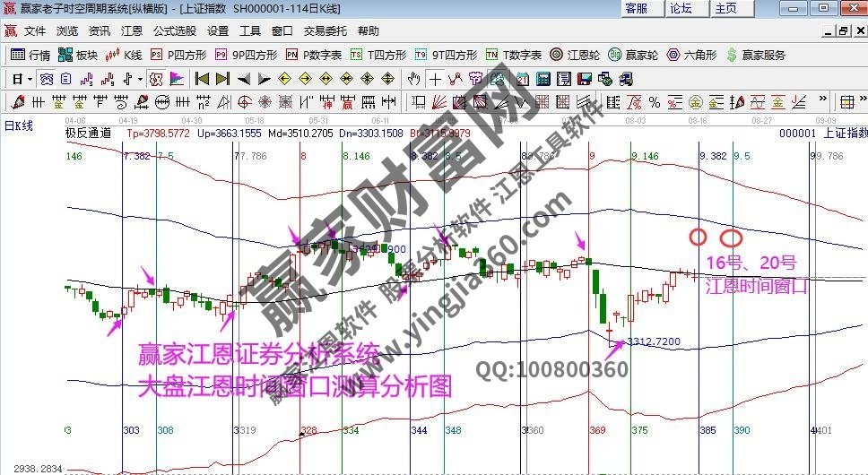
Task: Select the hand pan tool
Action: (x=414, y=78)
